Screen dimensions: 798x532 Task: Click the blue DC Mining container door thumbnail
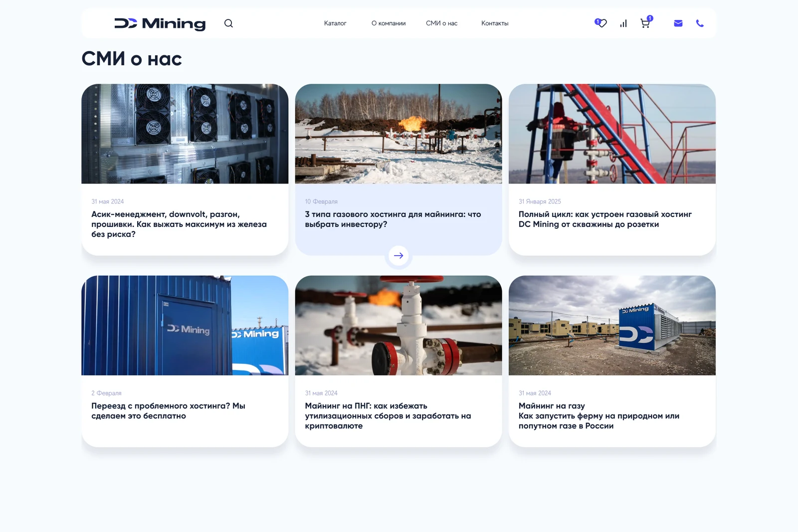click(185, 325)
